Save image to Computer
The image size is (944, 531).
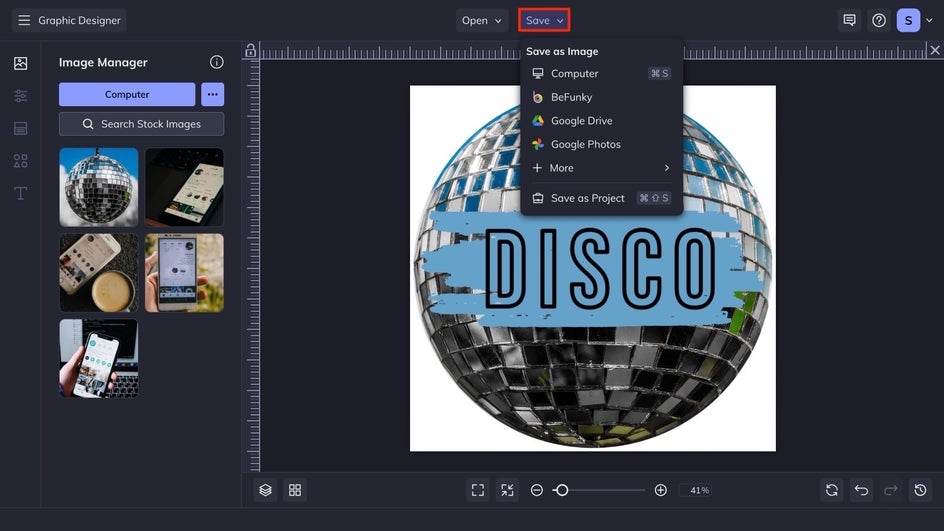coord(601,73)
